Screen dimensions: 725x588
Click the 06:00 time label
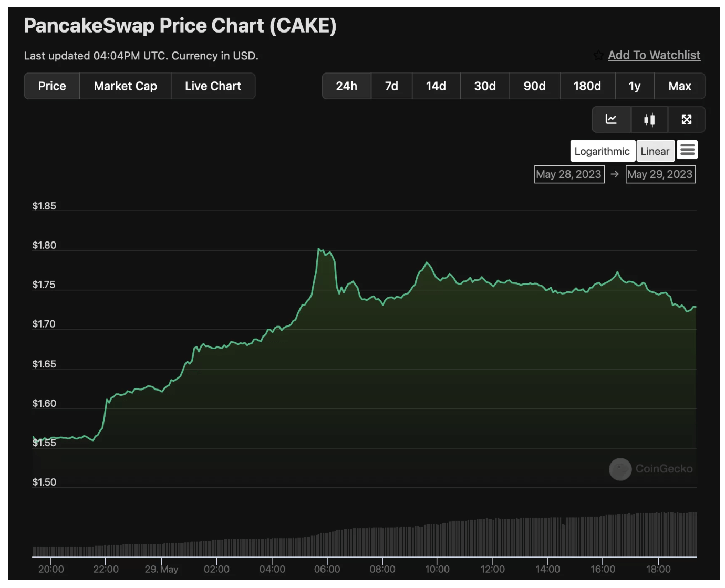327,569
